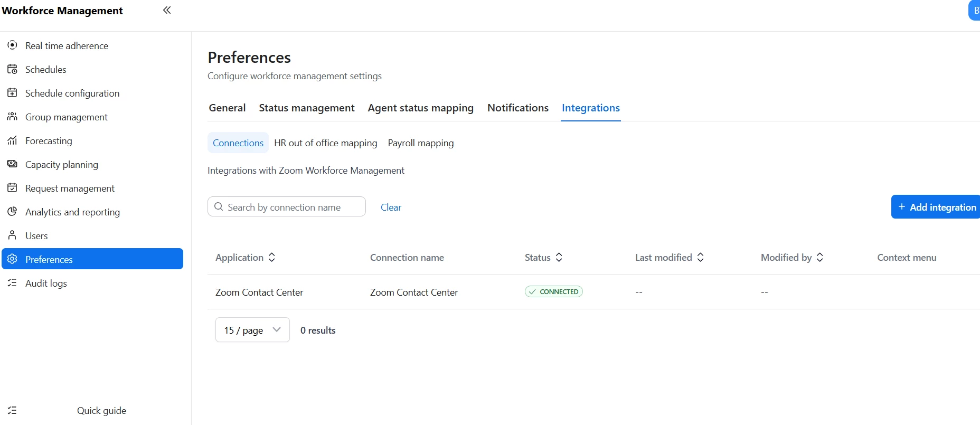Viewport: 980px width, 425px height.
Task: Click the Group management people icon
Action: (x=12, y=117)
